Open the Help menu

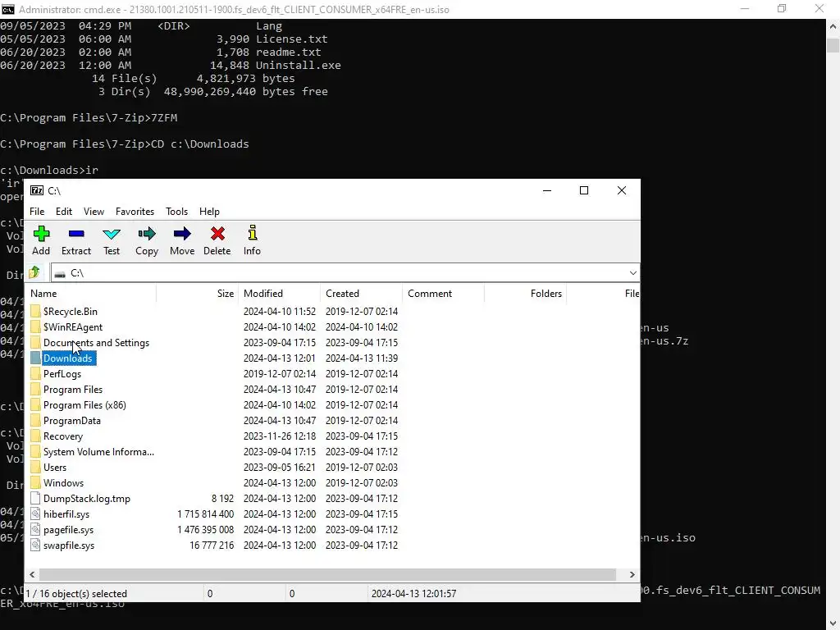click(x=209, y=212)
